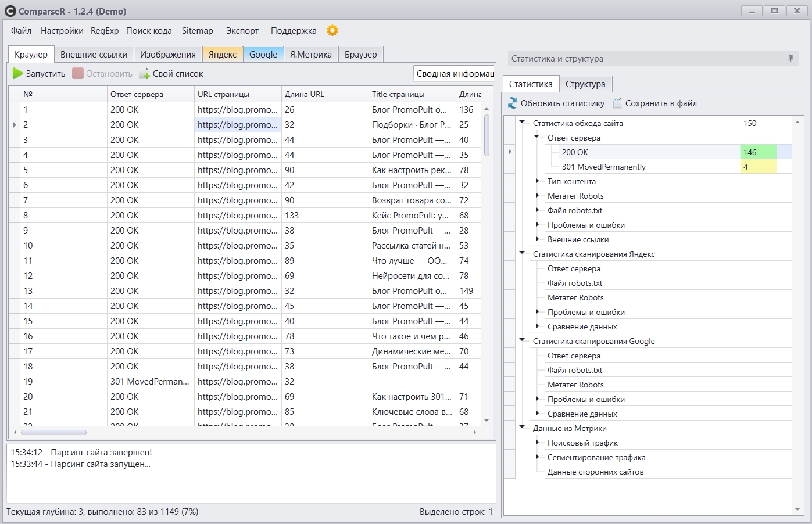Image resolution: width=812 pixels, height=524 pixels.
Task: Click the pin icon on Статистика и структура panel
Action: [x=790, y=59]
